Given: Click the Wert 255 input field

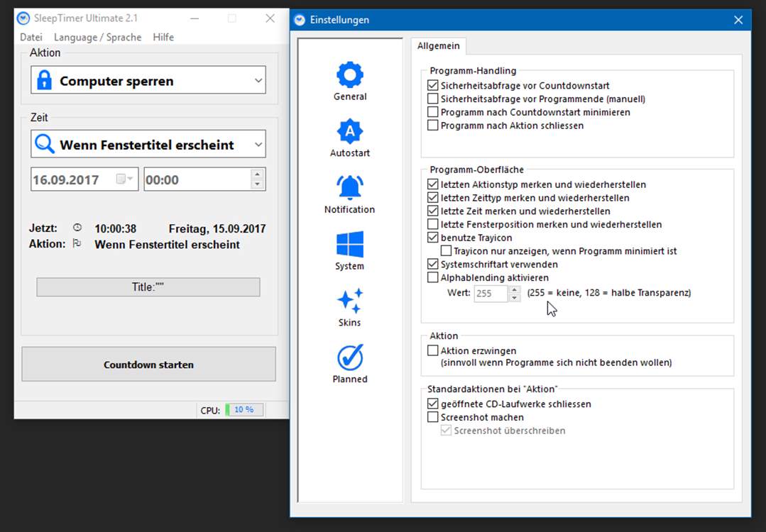Looking at the screenshot, I should tap(491, 294).
